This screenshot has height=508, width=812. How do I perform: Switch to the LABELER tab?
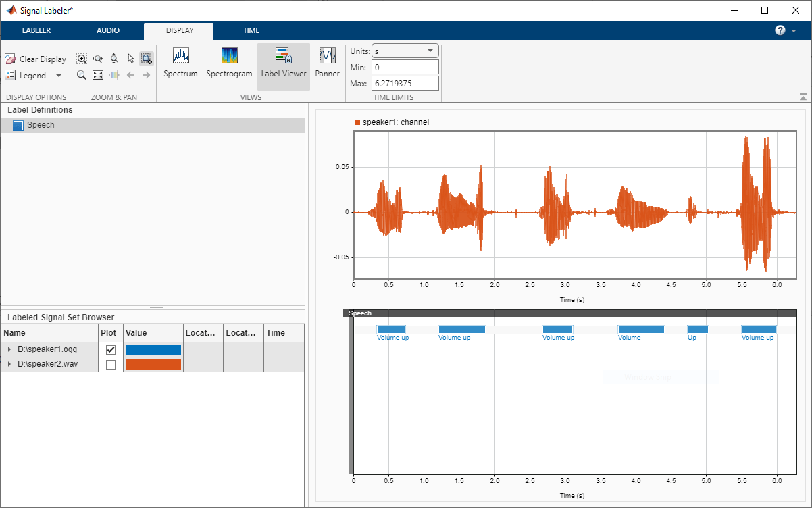[x=36, y=30]
